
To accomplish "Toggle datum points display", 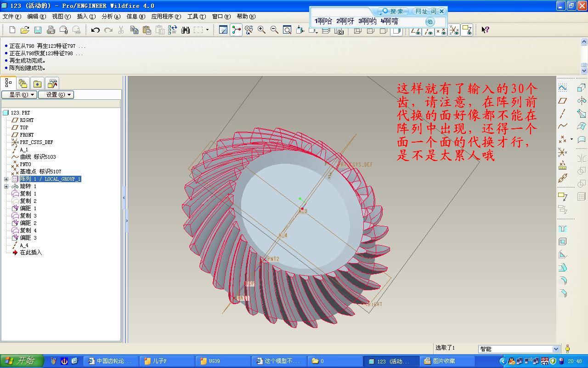I will coord(441,30).
